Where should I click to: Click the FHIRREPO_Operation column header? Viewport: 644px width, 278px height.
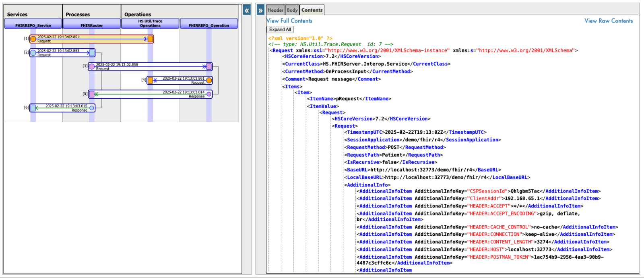(208, 25)
